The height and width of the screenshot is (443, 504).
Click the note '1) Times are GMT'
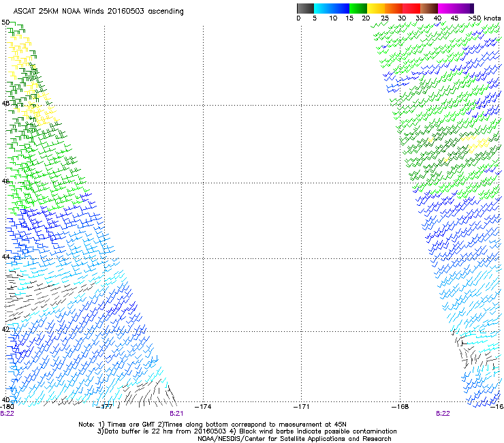tap(127, 425)
